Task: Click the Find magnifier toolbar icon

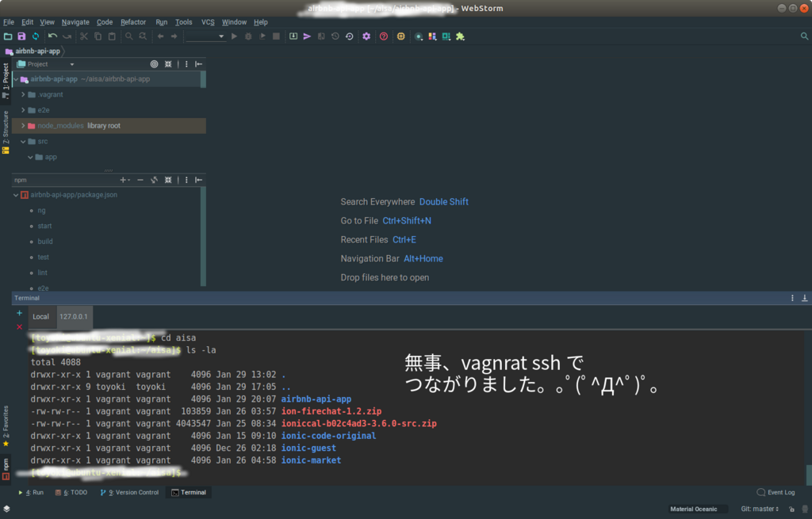Action: pos(129,36)
